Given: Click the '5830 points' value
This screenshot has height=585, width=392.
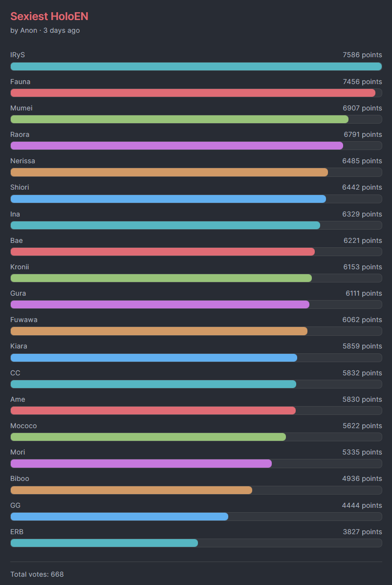Looking at the screenshot, I should 362,400.
